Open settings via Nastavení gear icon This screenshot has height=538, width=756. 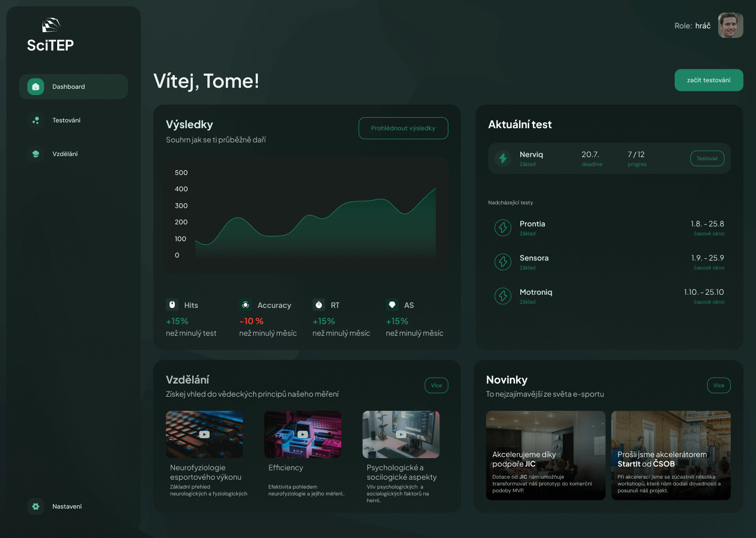pos(36,506)
